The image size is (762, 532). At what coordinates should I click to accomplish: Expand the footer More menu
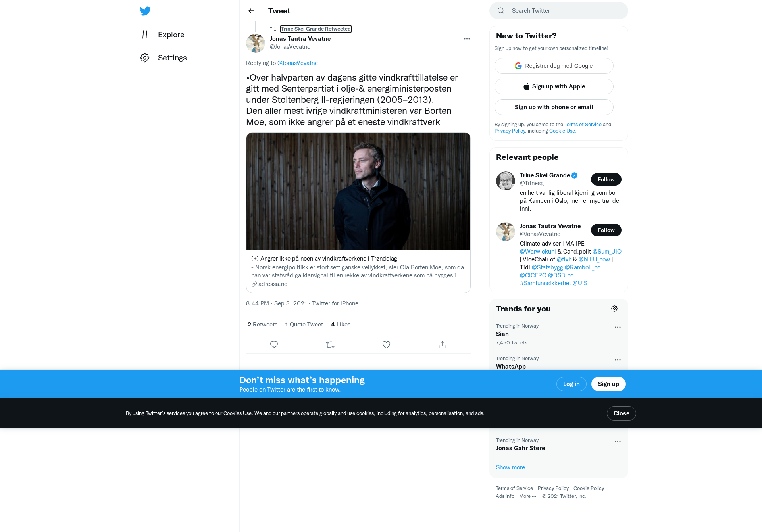527,496
